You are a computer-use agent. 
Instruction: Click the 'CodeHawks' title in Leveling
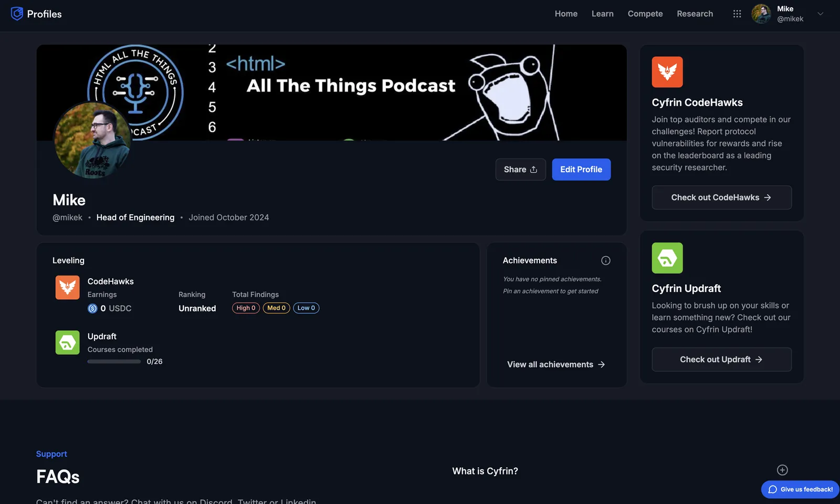[111, 281]
